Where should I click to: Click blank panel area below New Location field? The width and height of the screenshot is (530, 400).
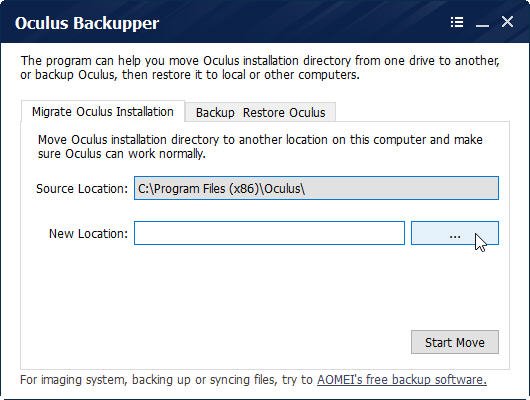pyautogui.click(x=265, y=287)
